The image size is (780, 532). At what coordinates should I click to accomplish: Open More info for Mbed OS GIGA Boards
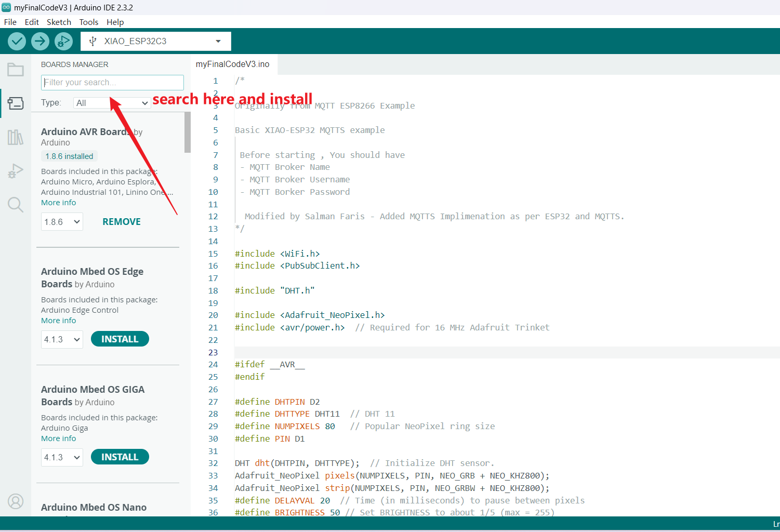[59, 438]
